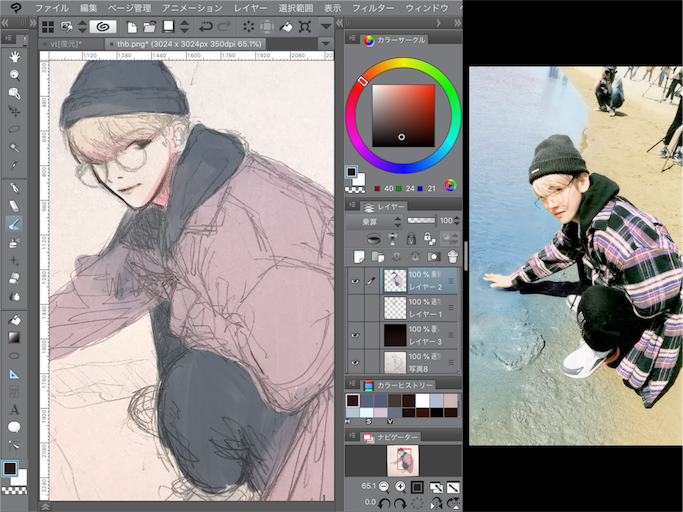
Task: Select the Text tool
Action: 14,410
